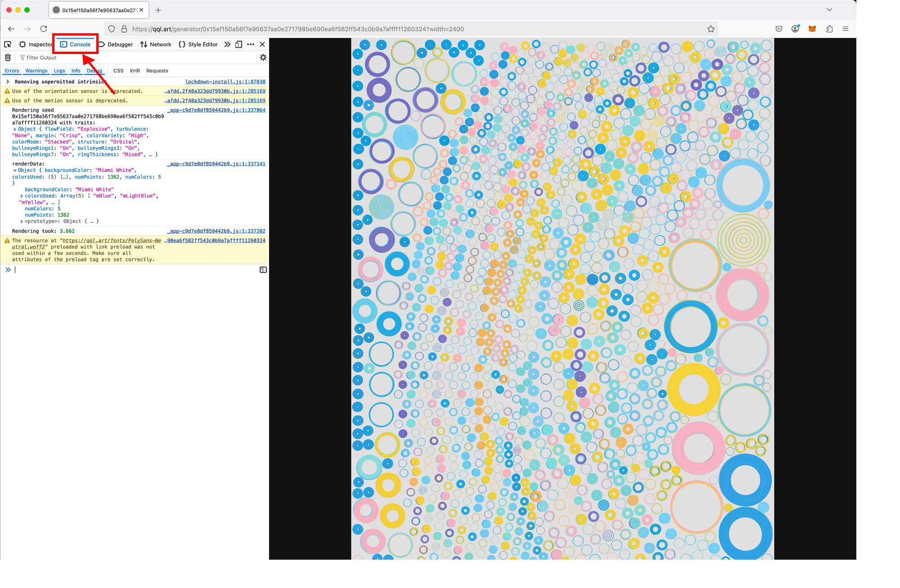Image resolution: width=900 pixels, height=588 pixels.
Task: Open the Style Editor tab
Action: (198, 44)
